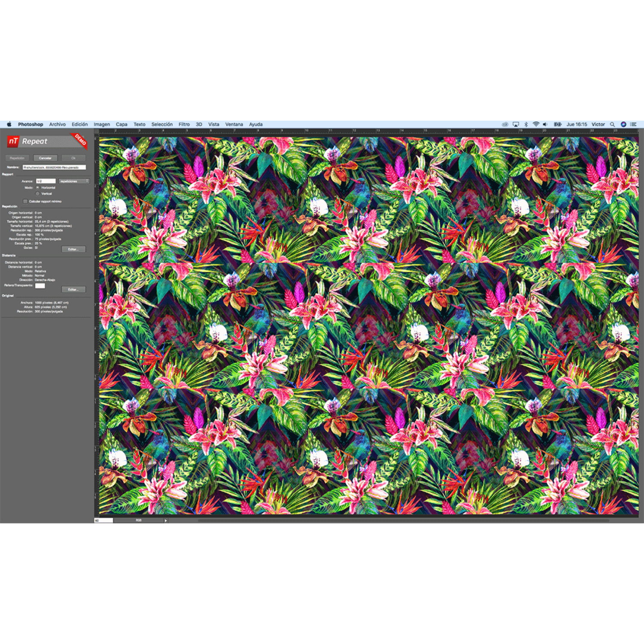Click the 'Tamaño horizontal' value 25,4 cm
This screenshot has height=644, width=644.
[52, 222]
